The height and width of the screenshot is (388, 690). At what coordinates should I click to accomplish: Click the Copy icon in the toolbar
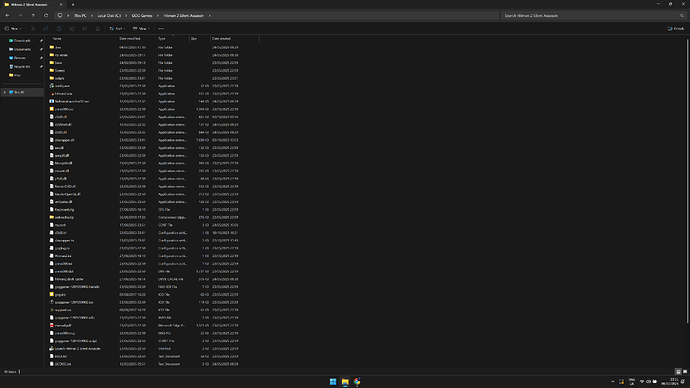click(46, 29)
